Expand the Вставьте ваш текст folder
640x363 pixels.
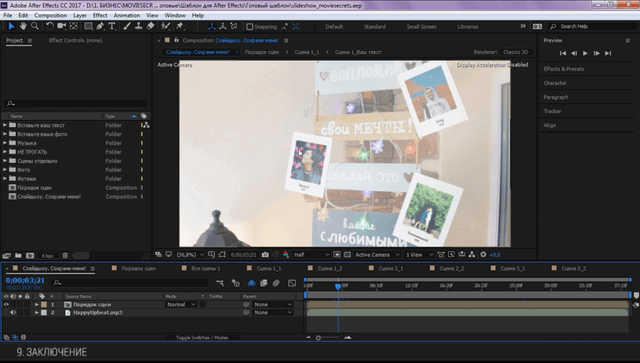[5, 125]
